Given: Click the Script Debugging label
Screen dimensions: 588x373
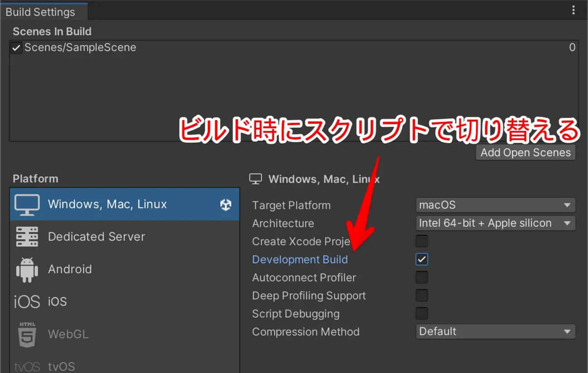Looking at the screenshot, I should point(296,314).
